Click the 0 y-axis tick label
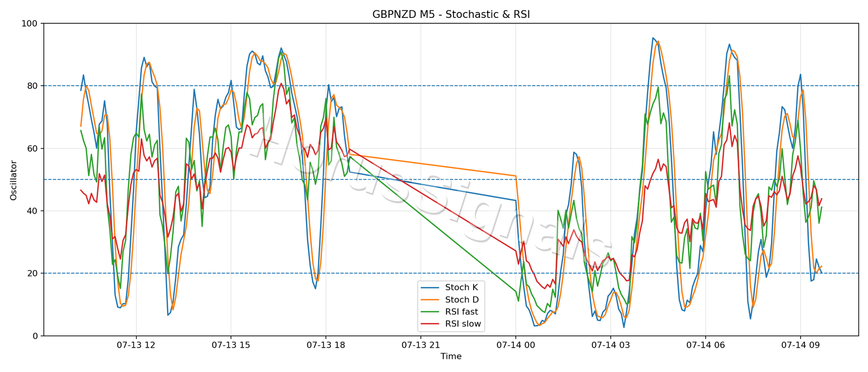Viewport: 868px width, 372px height. (35, 336)
